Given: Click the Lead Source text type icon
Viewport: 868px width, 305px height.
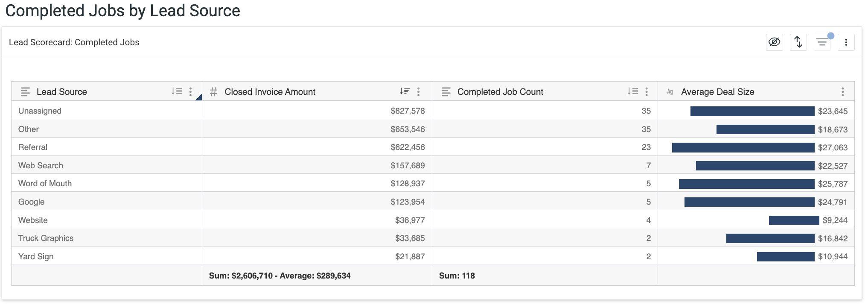Looking at the screenshot, I should [25, 92].
